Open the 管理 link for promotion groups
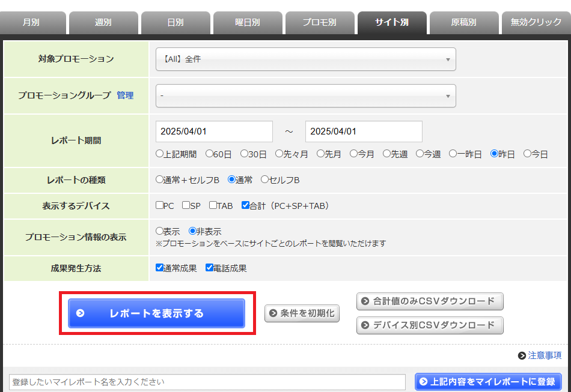Image resolution: width=571 pixels, height=392 pixels. click(x=125, y=95)
